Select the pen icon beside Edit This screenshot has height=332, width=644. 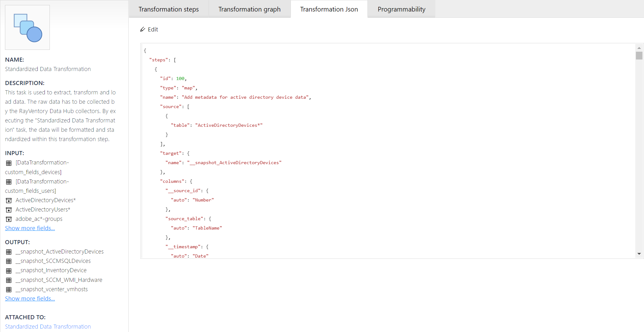point(143,29)
